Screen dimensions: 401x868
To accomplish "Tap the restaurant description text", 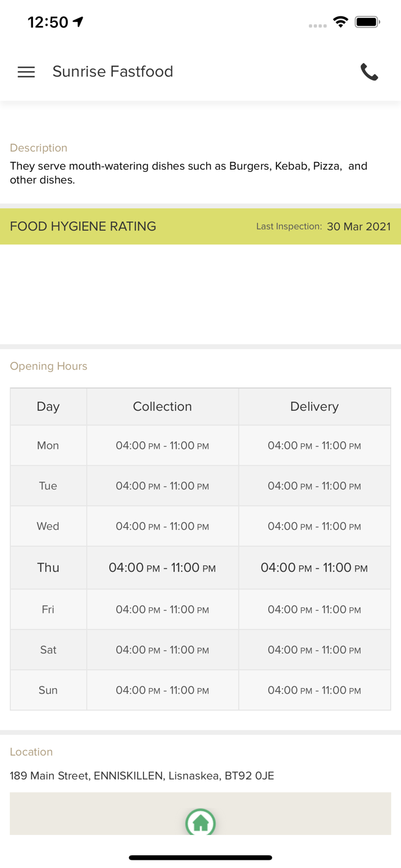I will click(189, 173).
